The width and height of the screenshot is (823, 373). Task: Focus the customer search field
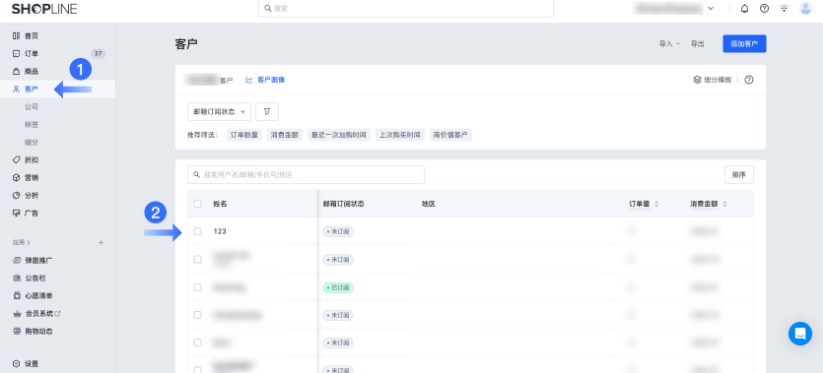tap(305, 175)
